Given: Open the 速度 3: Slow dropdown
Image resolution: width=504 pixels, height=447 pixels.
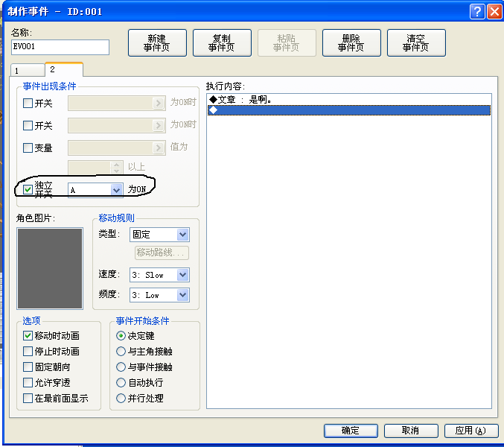Looking at the screenshot, I should pos(159,275).
